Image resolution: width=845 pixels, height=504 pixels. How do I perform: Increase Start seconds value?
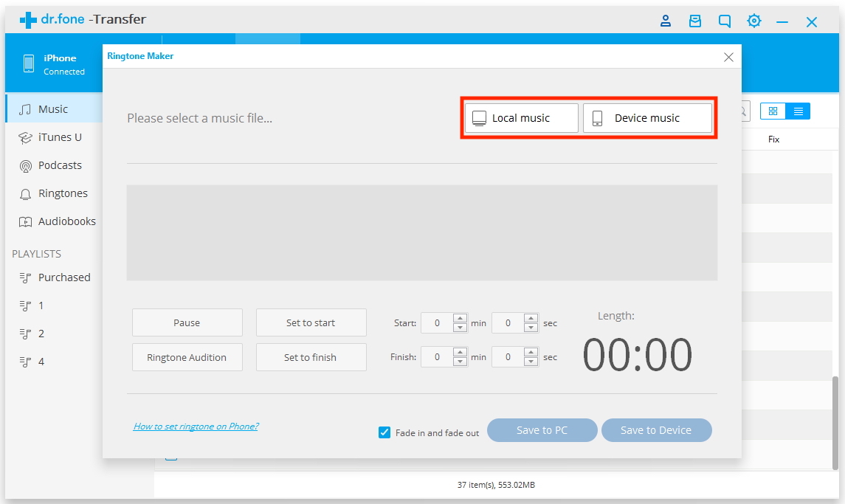click(531, 318)
